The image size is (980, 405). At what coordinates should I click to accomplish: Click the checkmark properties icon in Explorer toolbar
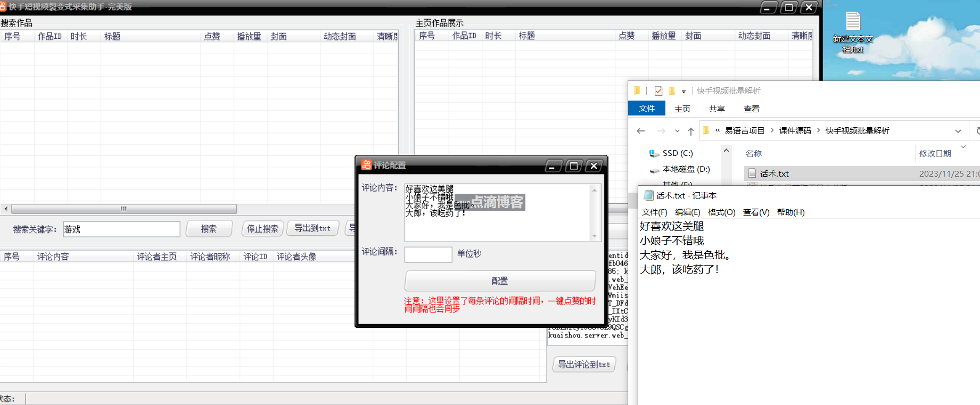(658, 91)
